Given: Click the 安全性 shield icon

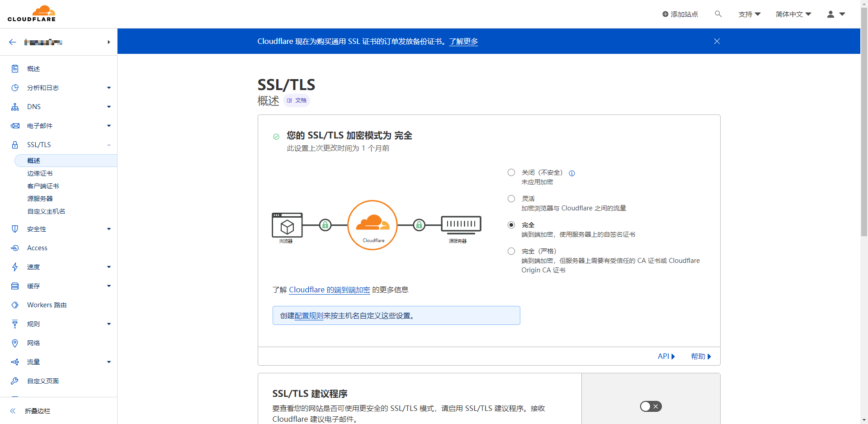Looking at the screenshot, I should coord(15,229).
